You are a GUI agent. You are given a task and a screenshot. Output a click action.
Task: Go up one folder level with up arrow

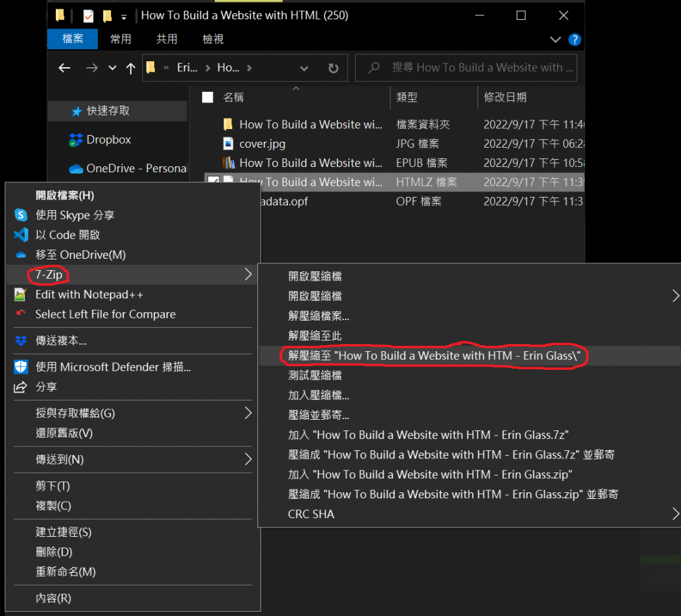[130, 69]
